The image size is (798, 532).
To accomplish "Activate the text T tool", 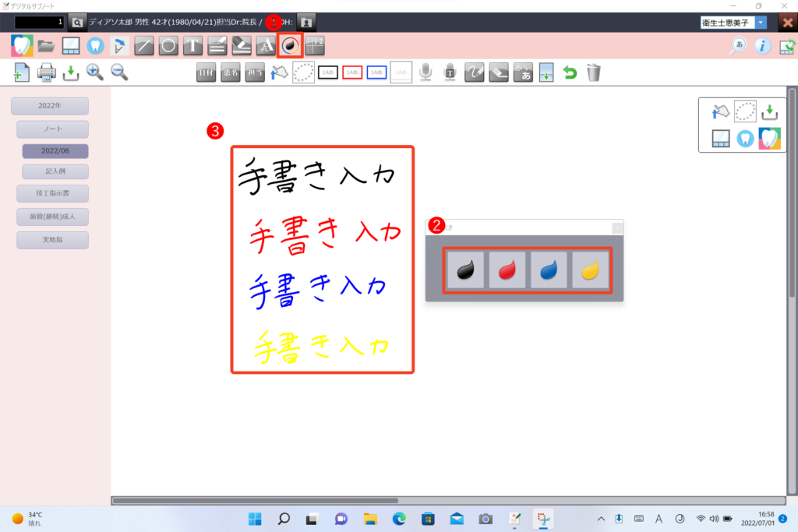I will pos(192,46).
